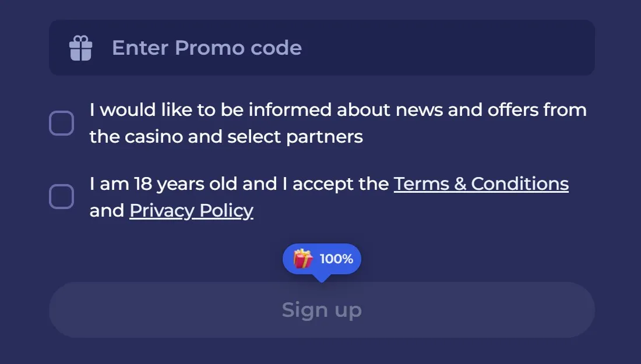Tick the 18 years old acceptance checkbox
Viewport: 641px width, 364px height.
(61, 197)
